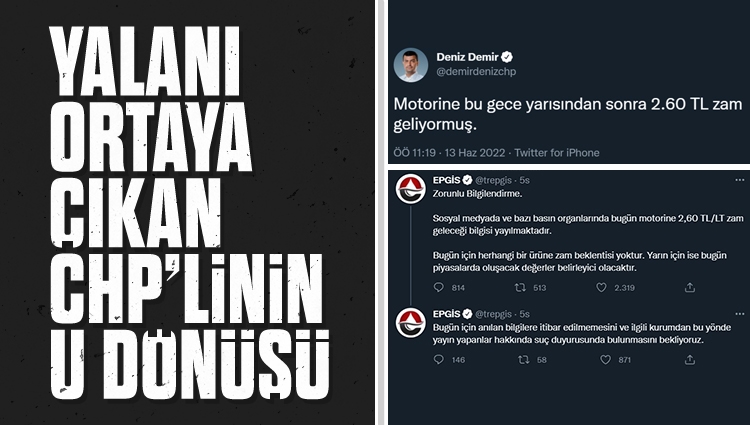Retweet the tweet with 58 retweets
The image size is (750, 425).
[x=524, y=360]
